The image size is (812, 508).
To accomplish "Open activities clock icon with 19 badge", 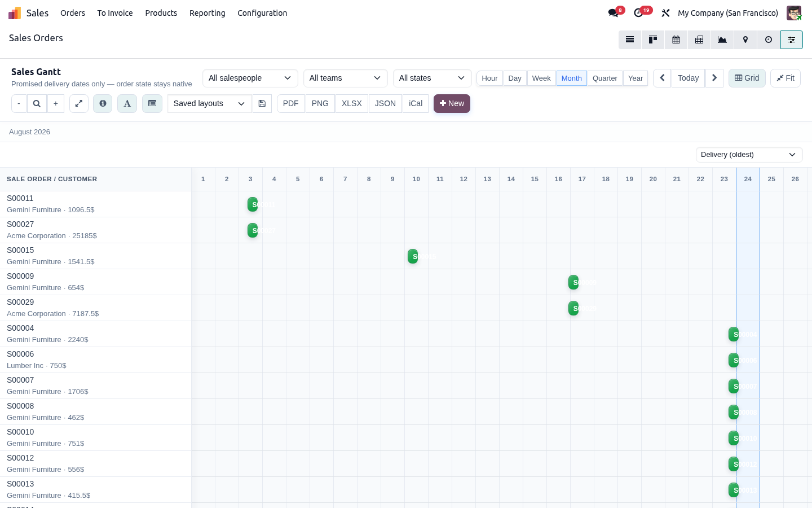I will point(639,13).
